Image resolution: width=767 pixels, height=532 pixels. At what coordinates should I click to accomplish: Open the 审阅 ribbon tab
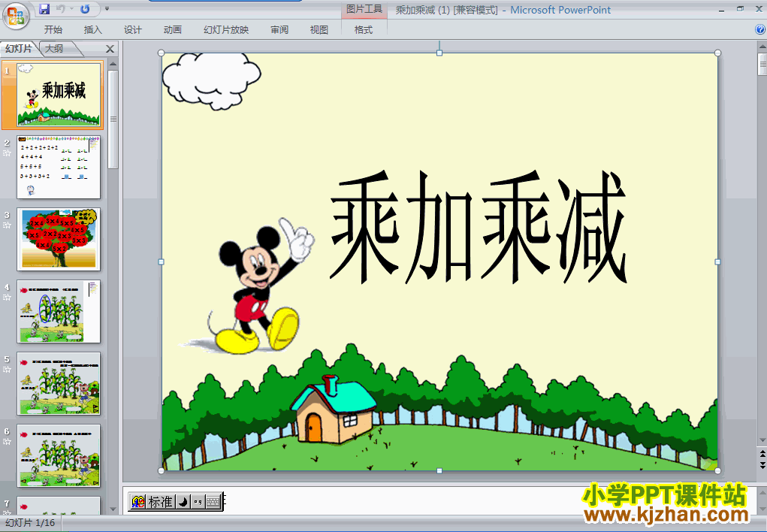(279, 30)
